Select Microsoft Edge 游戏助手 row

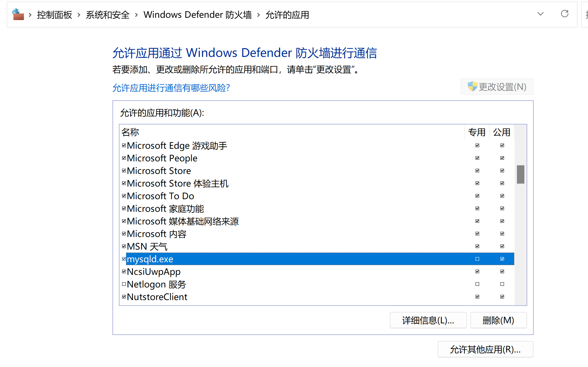point(317,146)
